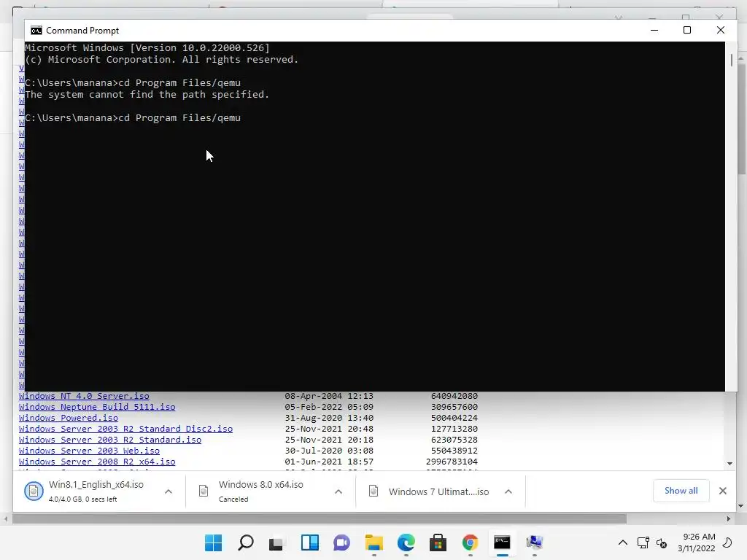Click the browser horizontal scrollbar
The image size is (747, 560).
(320, 518)
